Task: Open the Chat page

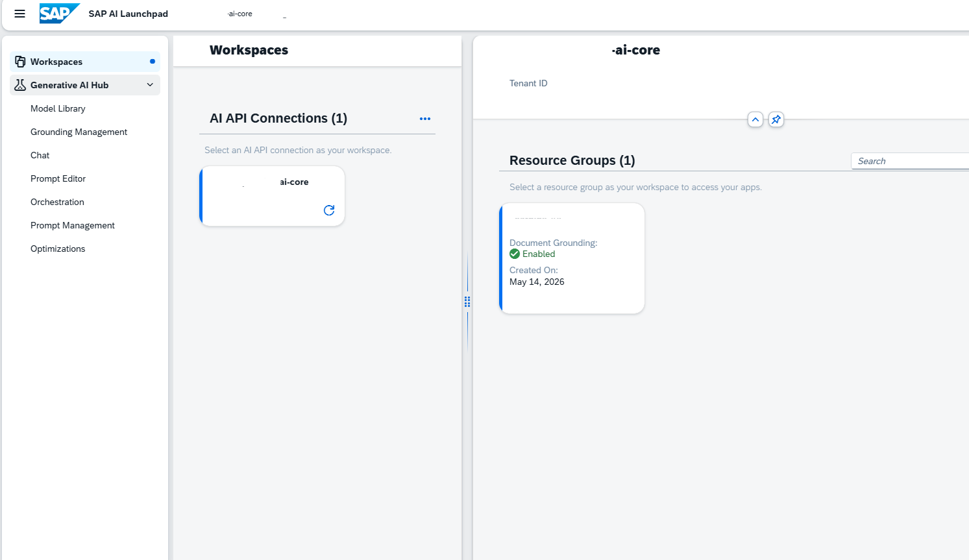Action: 40,155
